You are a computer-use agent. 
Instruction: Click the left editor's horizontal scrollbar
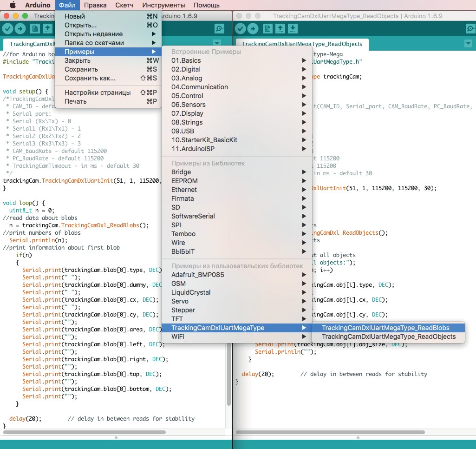85,432
